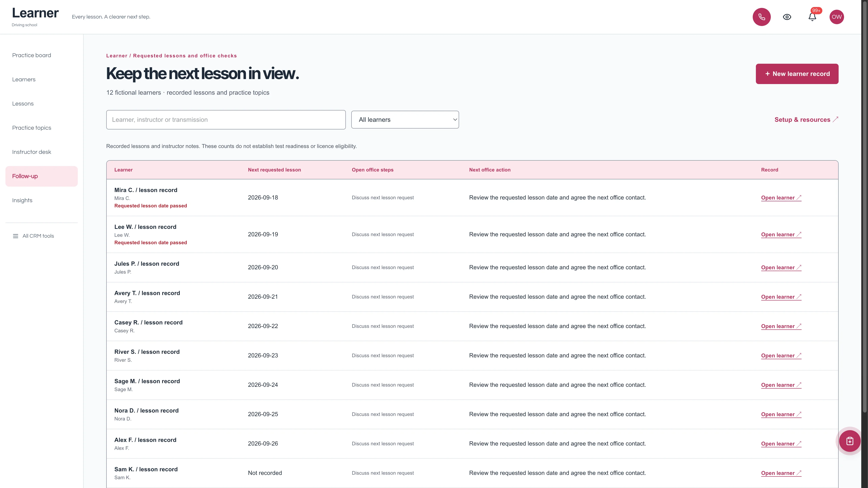Click Not recorded in Sam K. row
The height and width of the screenshot is (488, 868).
265,473
